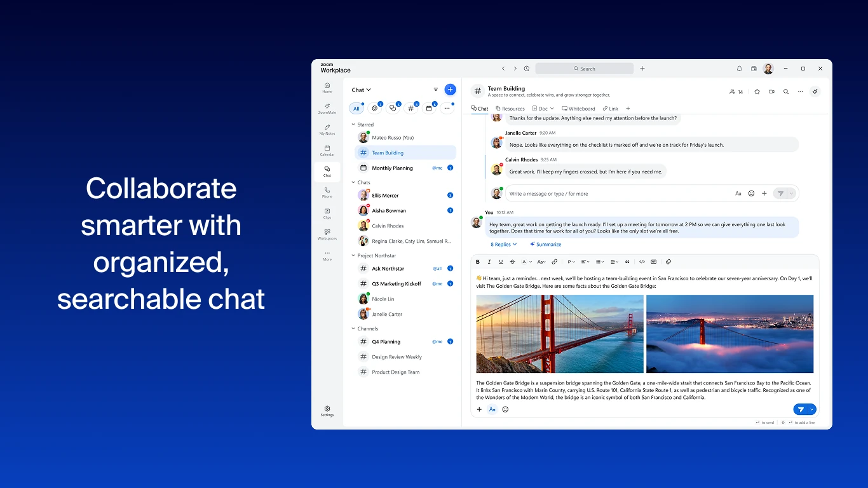
Task: Open Calendar in the sidebar
Action: pos(327,151)
